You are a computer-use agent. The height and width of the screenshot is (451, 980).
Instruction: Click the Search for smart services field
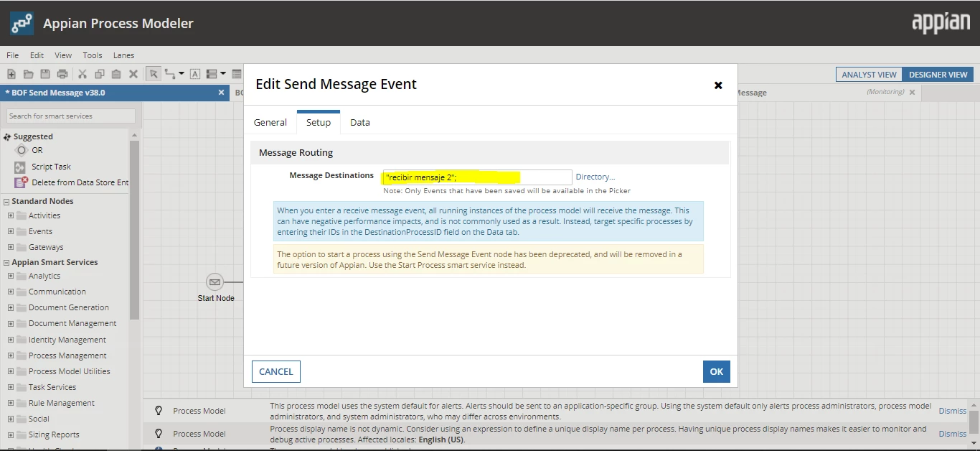[71, 116]
